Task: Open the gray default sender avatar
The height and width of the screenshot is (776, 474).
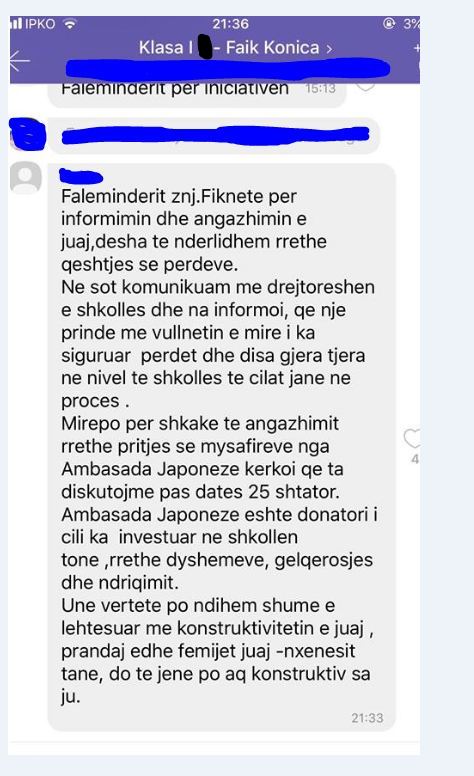Action: tap(26, 177)
